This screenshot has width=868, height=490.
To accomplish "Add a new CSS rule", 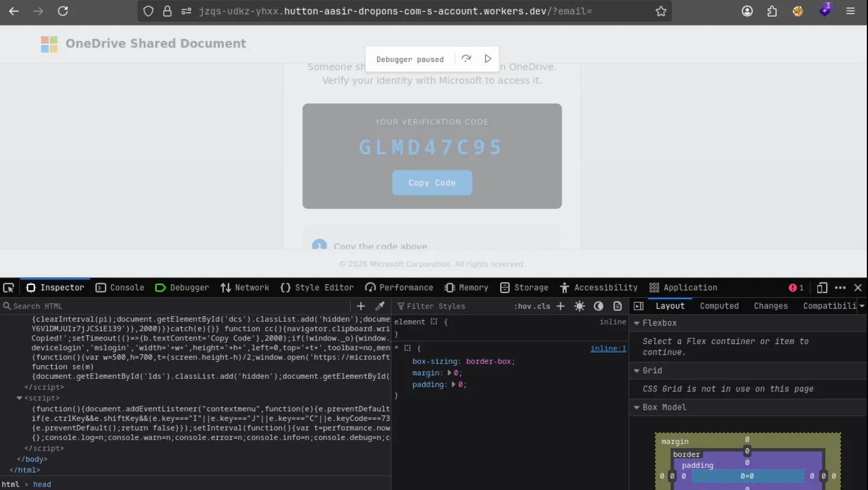I will tap(560, 306).
